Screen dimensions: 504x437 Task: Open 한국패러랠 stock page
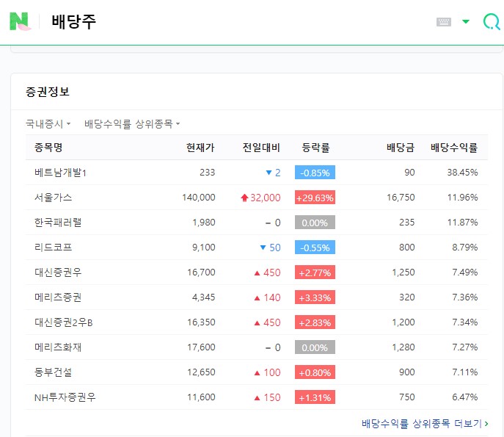click(58, 223)
